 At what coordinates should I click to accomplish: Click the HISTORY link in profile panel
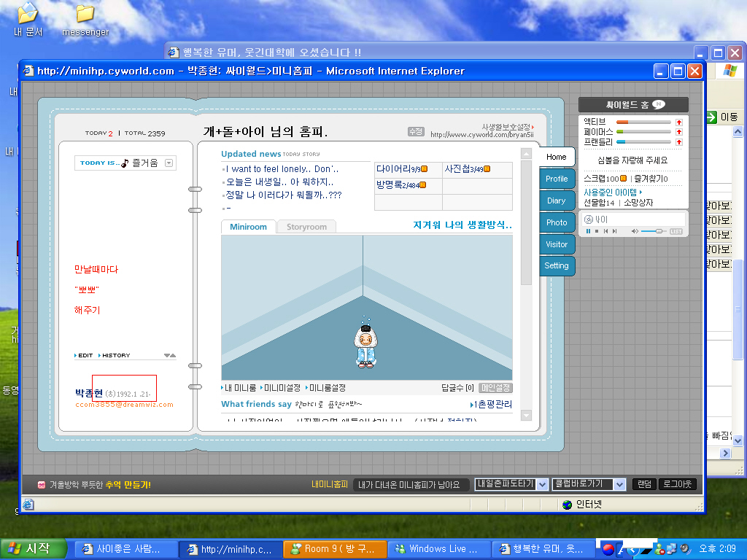coord(115,356)
